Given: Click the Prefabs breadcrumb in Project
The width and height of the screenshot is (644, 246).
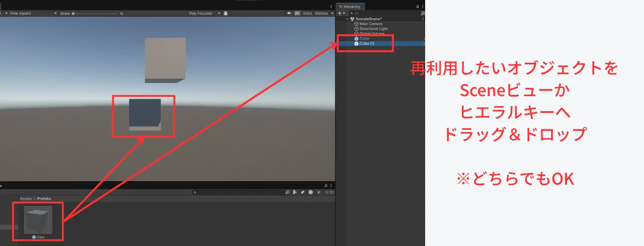Looking at the screenshot, I should pos(44,199).
